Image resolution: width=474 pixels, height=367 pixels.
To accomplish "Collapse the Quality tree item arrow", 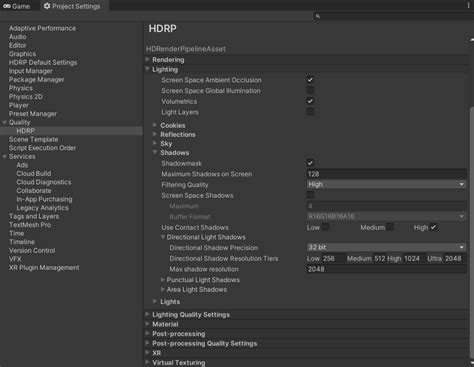I will (4, 122).
